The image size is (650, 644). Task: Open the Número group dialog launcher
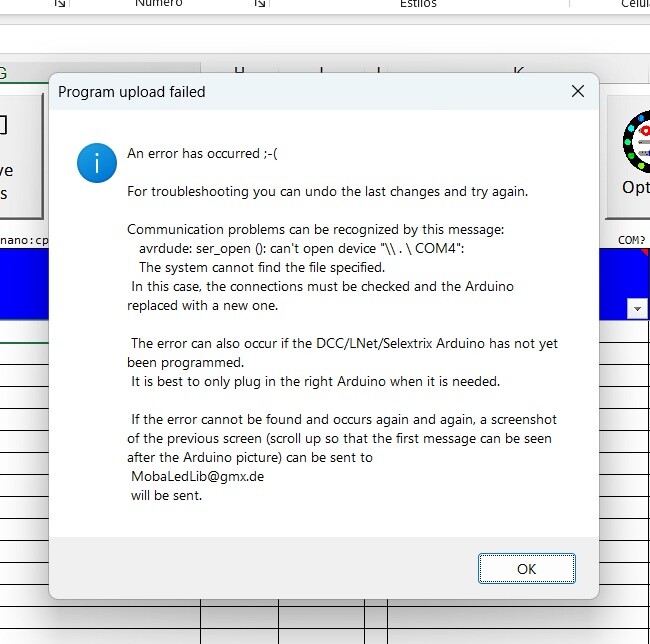coord(260,4)
